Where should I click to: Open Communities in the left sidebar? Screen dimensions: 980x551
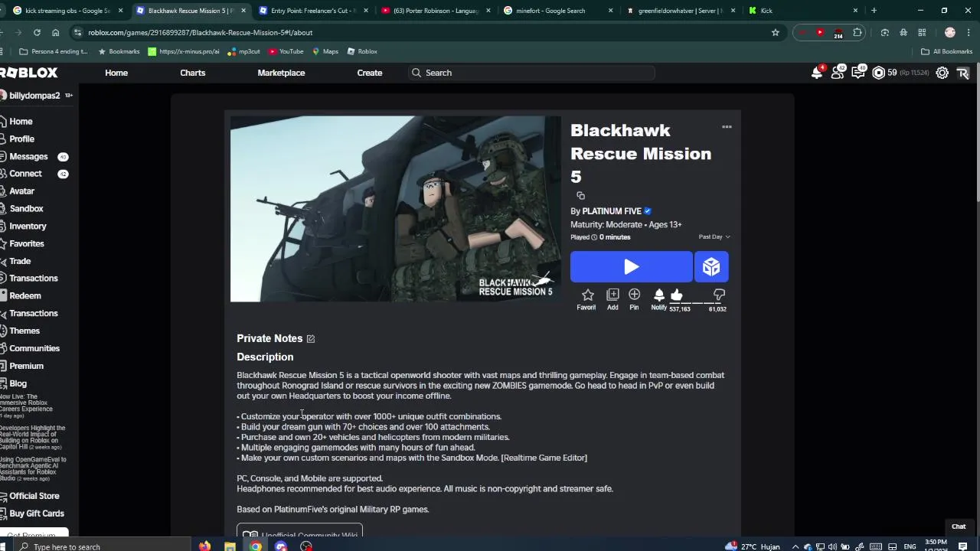point(34,348)
